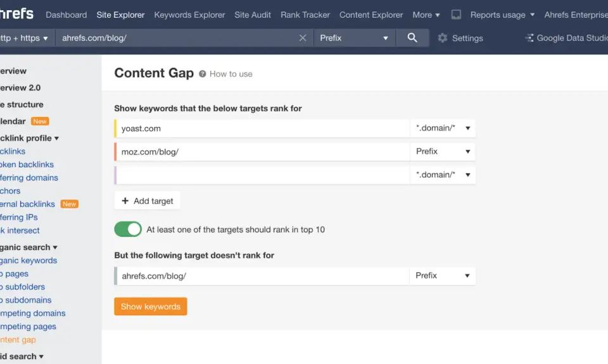The width and height of the screenshot is (608, 364).
Task: Open mode dropdown for empty third target
Action: coord(443,175)
